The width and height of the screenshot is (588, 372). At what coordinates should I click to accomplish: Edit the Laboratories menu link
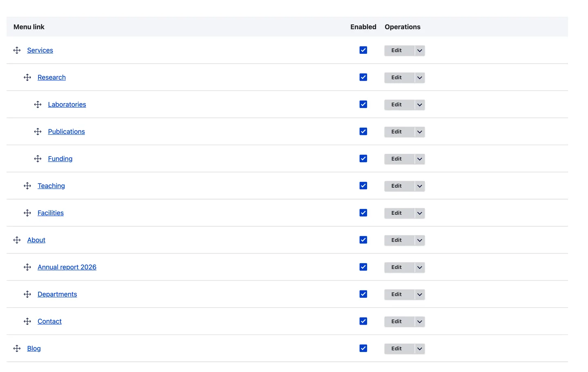pyautogui.click(x=399, y=105)
